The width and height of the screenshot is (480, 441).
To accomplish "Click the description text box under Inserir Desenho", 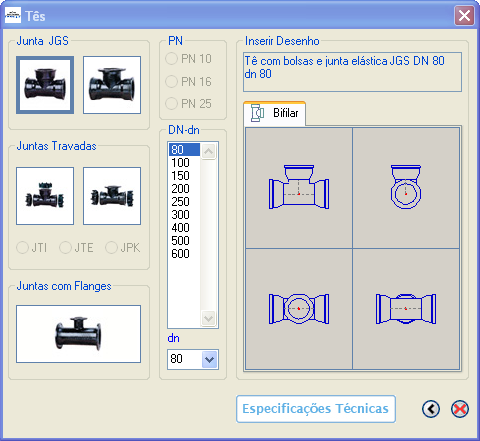I will point(352,72).
